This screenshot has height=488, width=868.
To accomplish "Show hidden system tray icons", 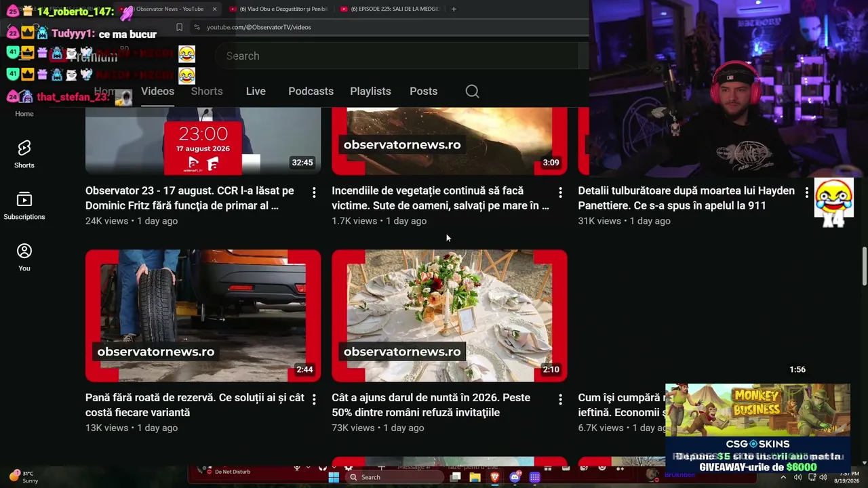I will 783,477.
